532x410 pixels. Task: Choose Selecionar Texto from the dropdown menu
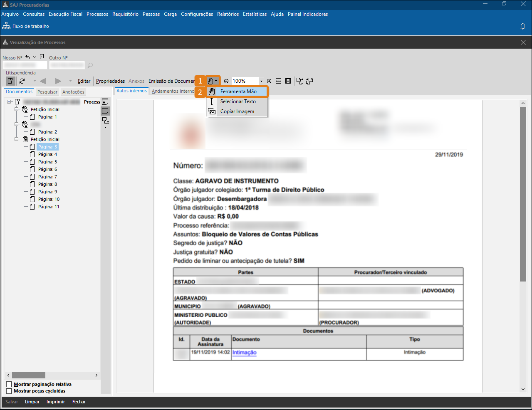click(238, 101)
